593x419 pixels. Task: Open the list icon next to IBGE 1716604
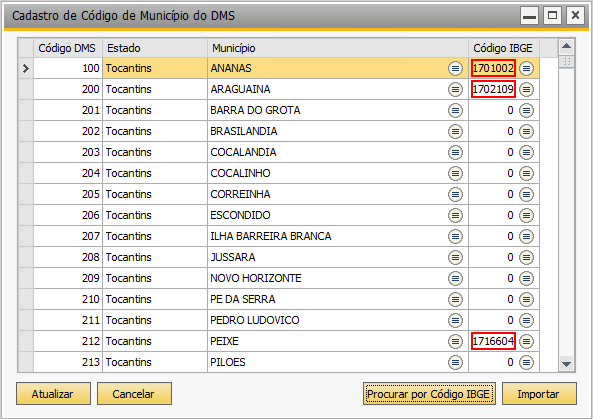click(x=526, y=341)
